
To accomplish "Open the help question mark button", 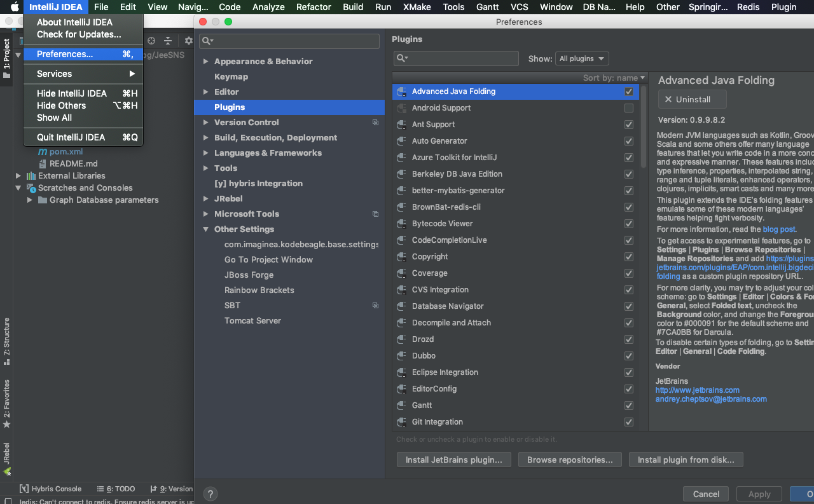I will [x=210, y=494].
